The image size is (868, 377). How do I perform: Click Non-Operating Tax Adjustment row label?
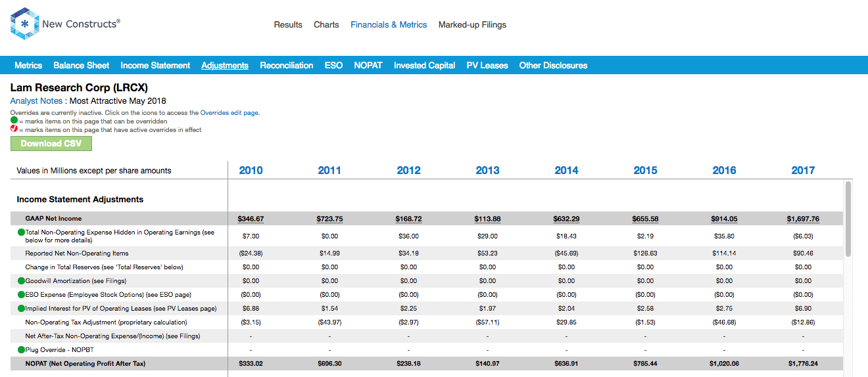point(106,322)
